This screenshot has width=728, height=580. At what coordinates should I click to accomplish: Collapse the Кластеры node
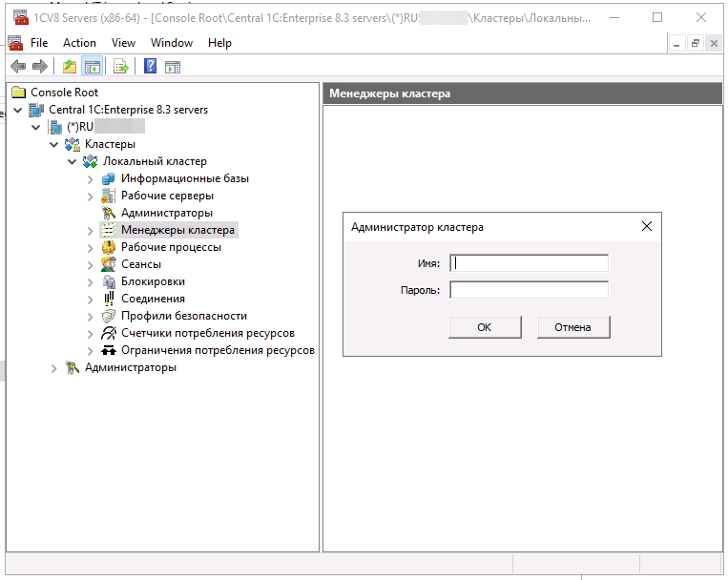pos(53,144)
